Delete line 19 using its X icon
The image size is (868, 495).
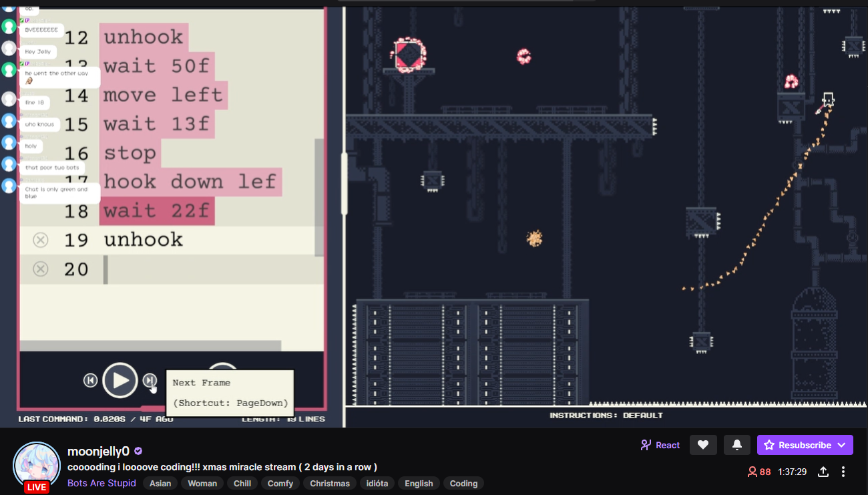pyautogui.click(x=41, y=240)
